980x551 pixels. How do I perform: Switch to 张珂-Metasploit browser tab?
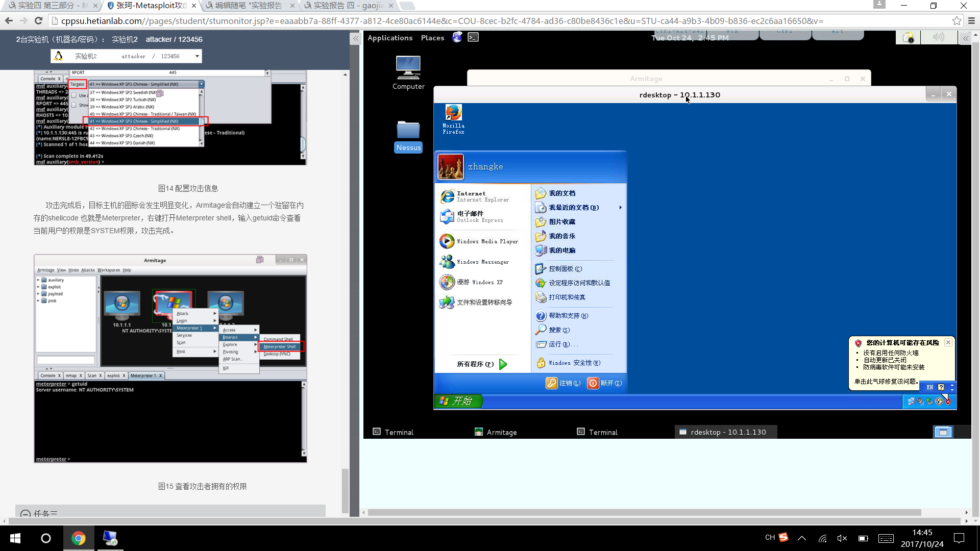[151, 6]
